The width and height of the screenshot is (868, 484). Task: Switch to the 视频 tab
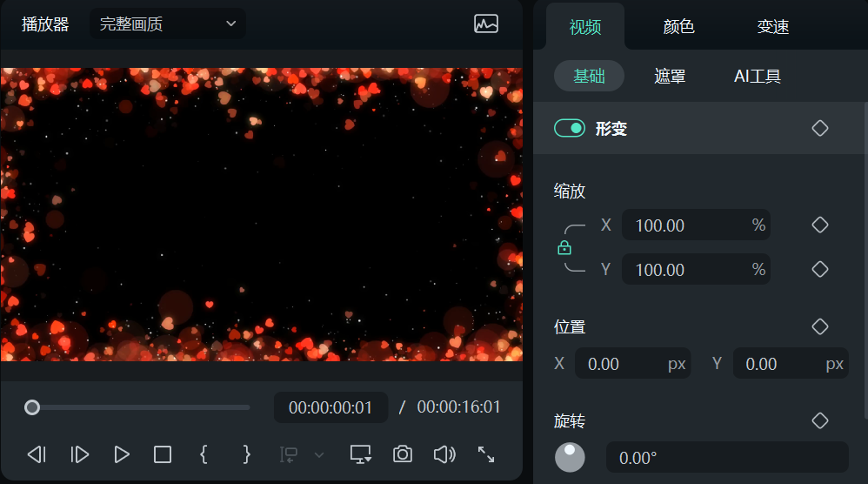[585, 27]
